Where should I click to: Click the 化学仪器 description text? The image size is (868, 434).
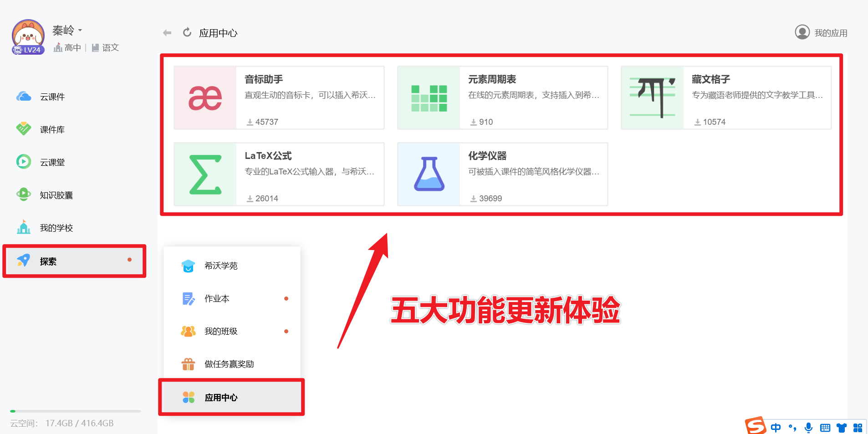click(534, 171)
